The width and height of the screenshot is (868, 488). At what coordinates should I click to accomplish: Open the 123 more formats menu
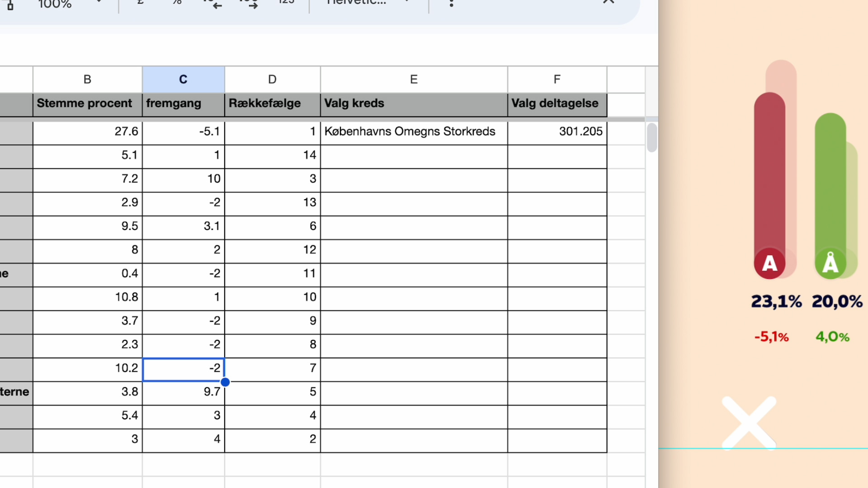pyautogui.click(x=286, y=2)
